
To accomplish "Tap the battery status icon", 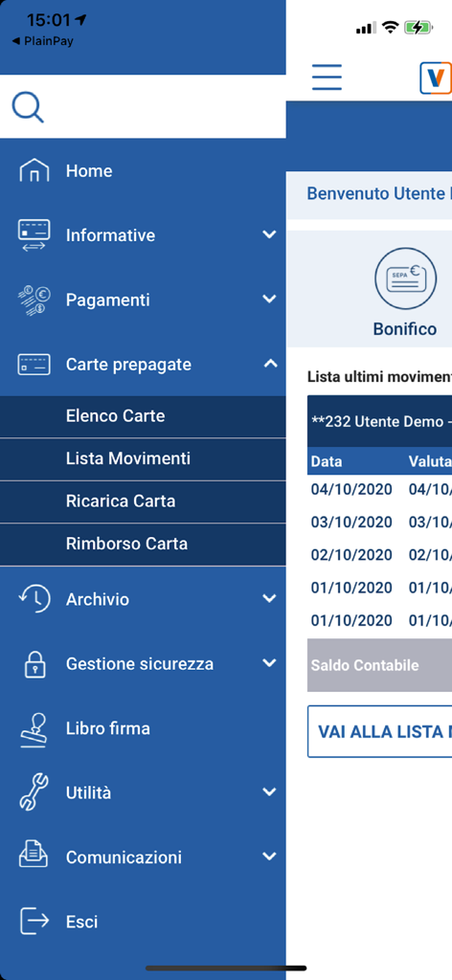I will tap(418, 27).
